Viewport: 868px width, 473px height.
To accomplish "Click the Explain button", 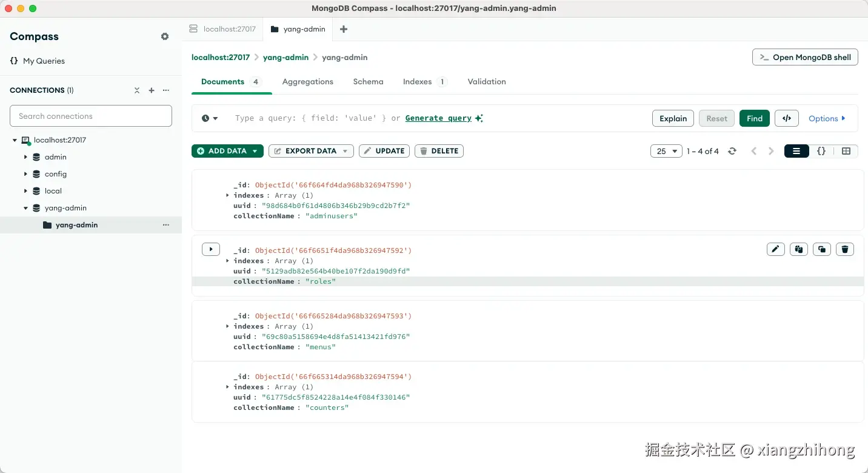I will pos(673,118).
